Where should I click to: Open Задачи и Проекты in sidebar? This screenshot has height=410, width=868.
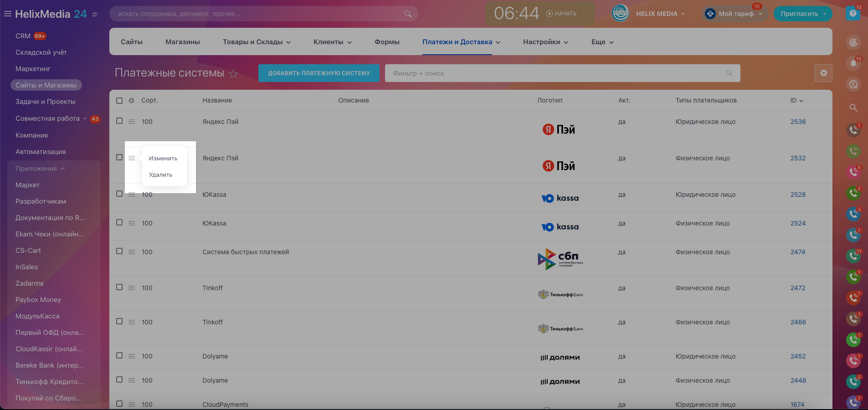click(x=46, y=102)
